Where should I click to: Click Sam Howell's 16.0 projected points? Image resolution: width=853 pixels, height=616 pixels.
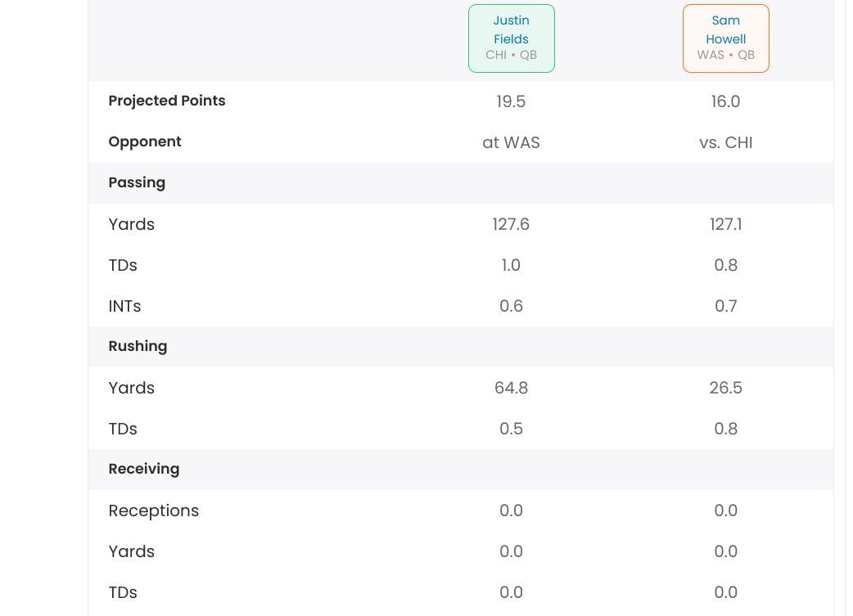pos(726,101)
